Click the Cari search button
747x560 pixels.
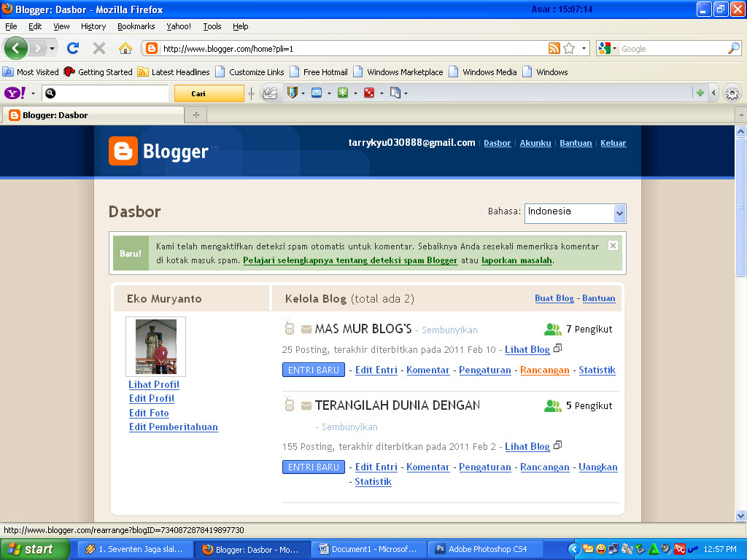[x=209, y=93]
